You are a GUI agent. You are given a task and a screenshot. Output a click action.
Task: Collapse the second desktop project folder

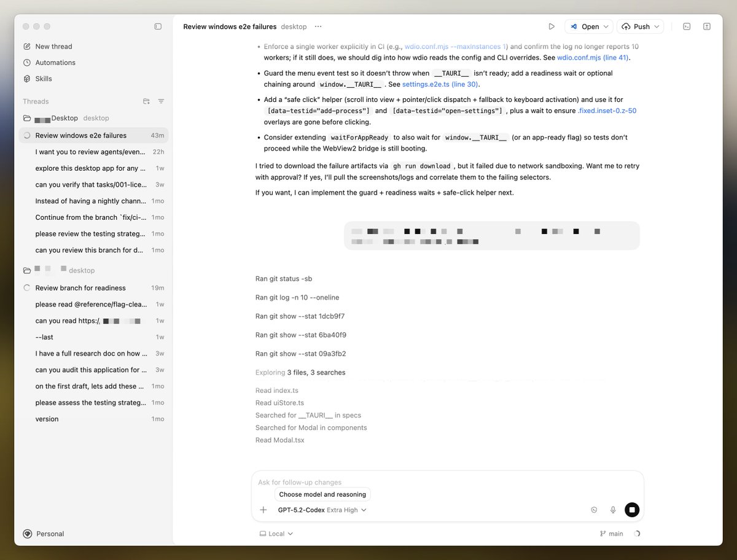tap(27, 271)
